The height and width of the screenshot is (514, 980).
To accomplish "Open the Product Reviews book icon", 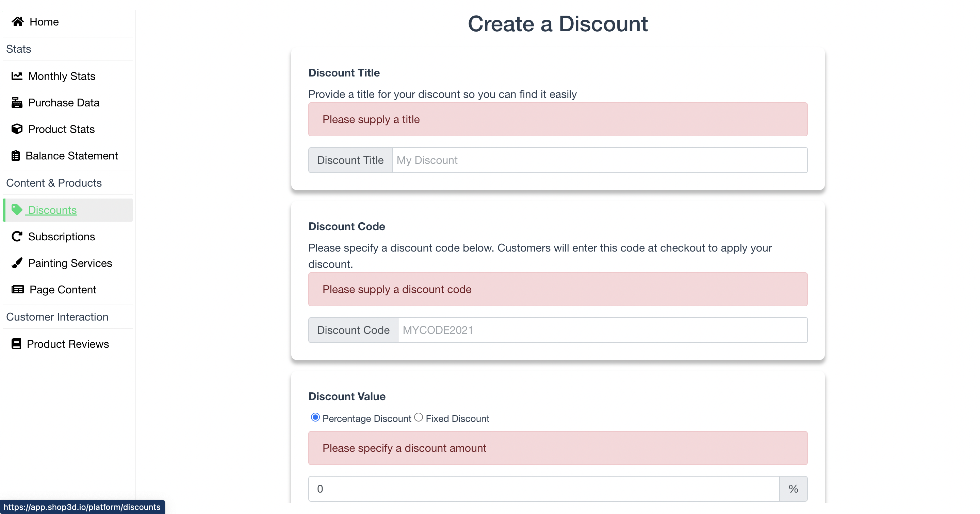I will point(16,344).
